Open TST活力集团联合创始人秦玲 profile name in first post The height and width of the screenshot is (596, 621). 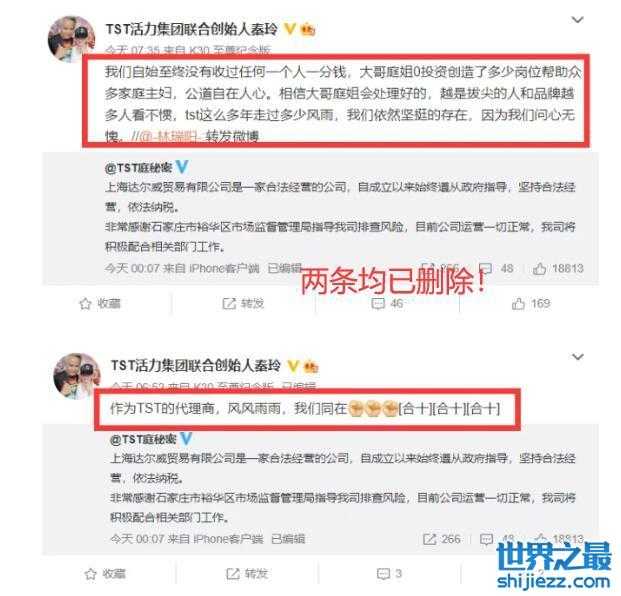(191, 29)
